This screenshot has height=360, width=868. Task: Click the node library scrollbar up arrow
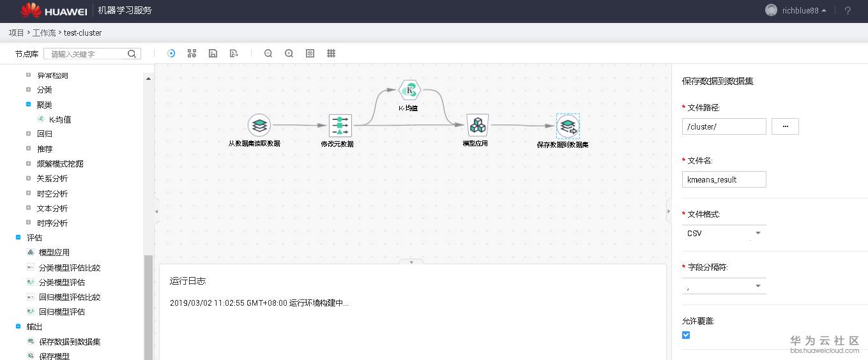[149, 79]
